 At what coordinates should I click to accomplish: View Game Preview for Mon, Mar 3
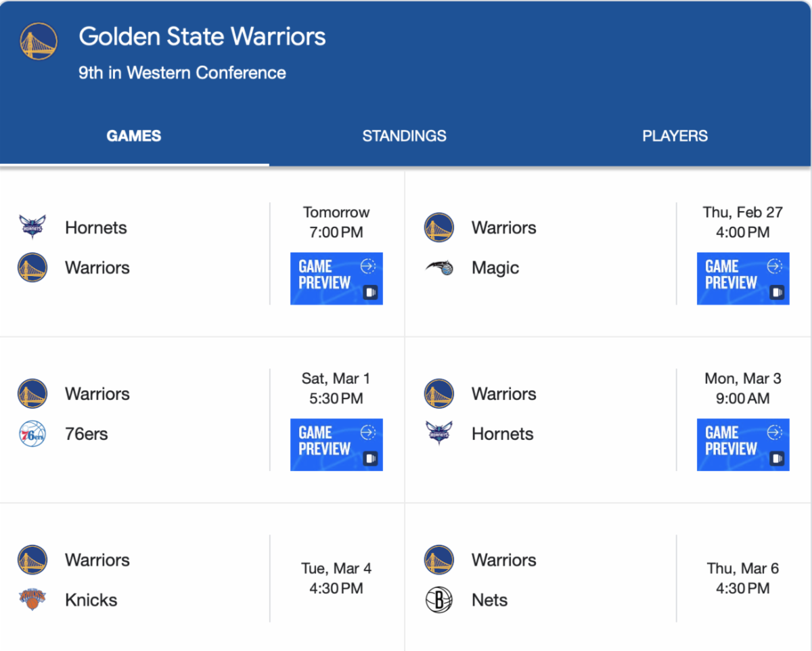(743, 444)
